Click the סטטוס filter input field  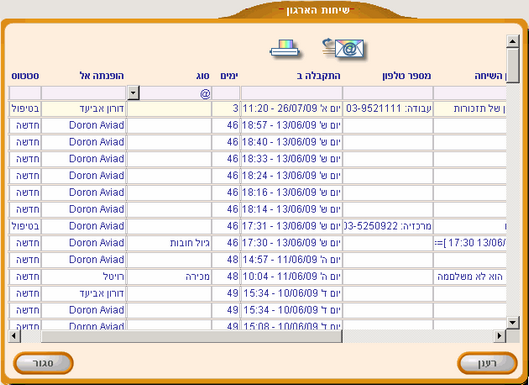click(x=25, y=93)
